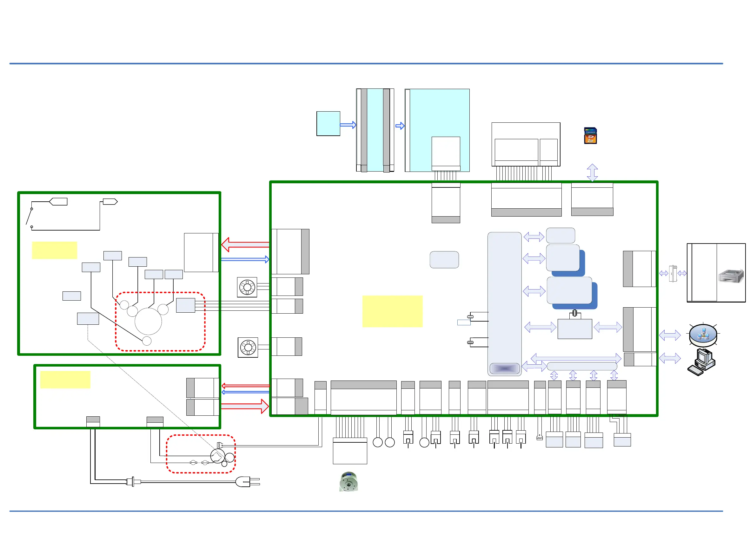Click the yellow label in the main board
The height and width of the screenshot is (534, 756).
(392, 311)
